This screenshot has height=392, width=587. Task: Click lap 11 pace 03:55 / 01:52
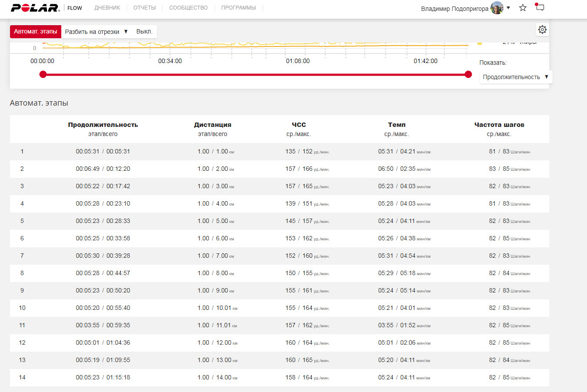click(404, 325)
